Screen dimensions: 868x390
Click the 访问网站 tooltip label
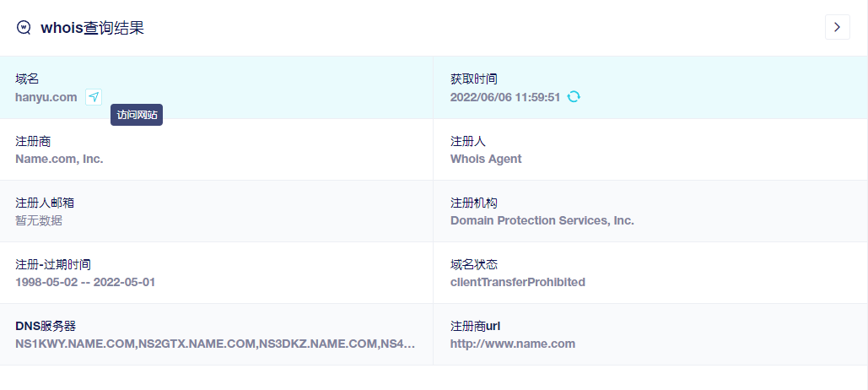pyautogui.click(x=137, y=115)
